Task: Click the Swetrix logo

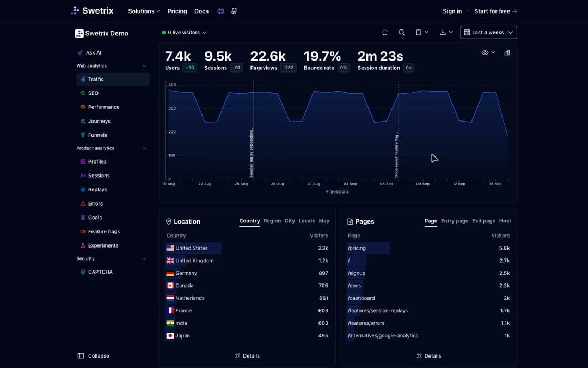Action: pyautogui.click(x=92, y=10)
